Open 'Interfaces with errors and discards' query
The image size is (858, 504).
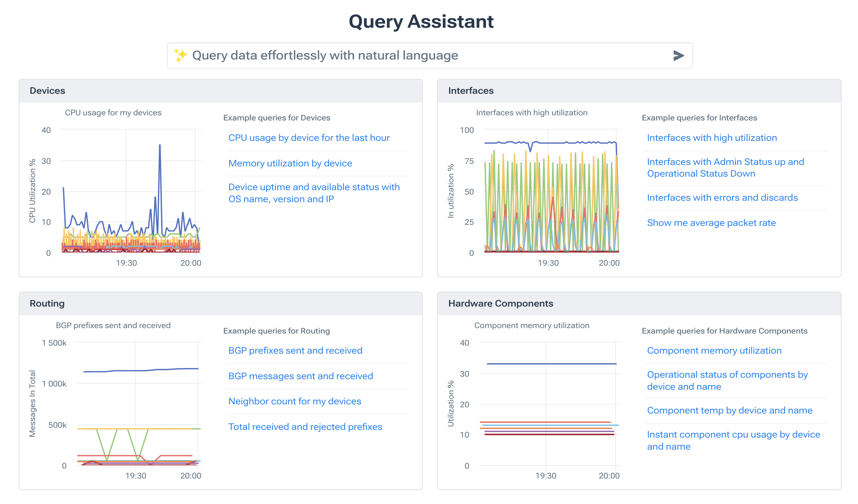722,198
